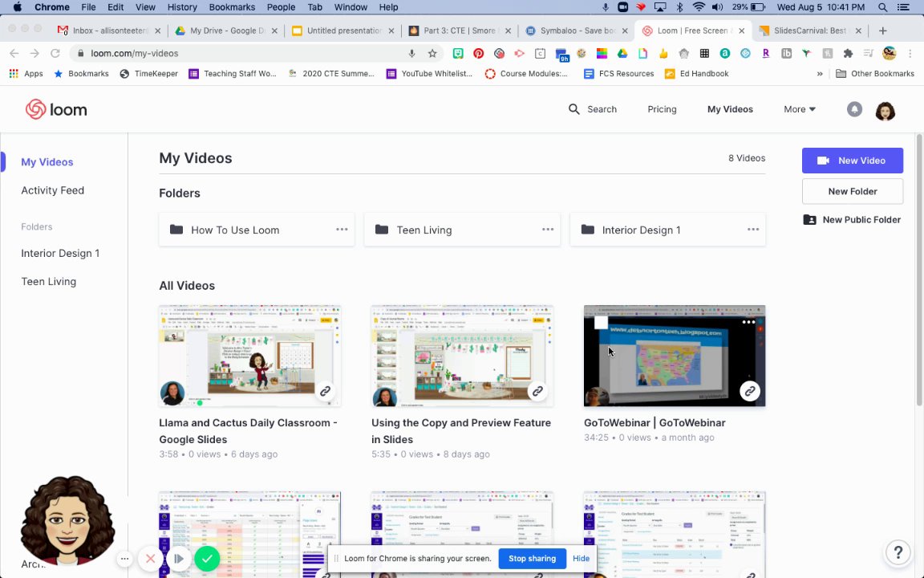The image size is (924, 578).
Task: Open the Other Bookmarks folder
Action: click(875, 74)
